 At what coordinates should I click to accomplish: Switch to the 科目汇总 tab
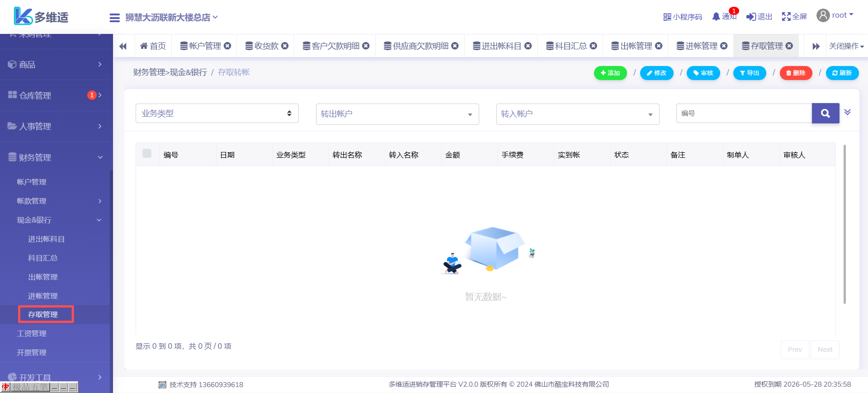(571, 46)
